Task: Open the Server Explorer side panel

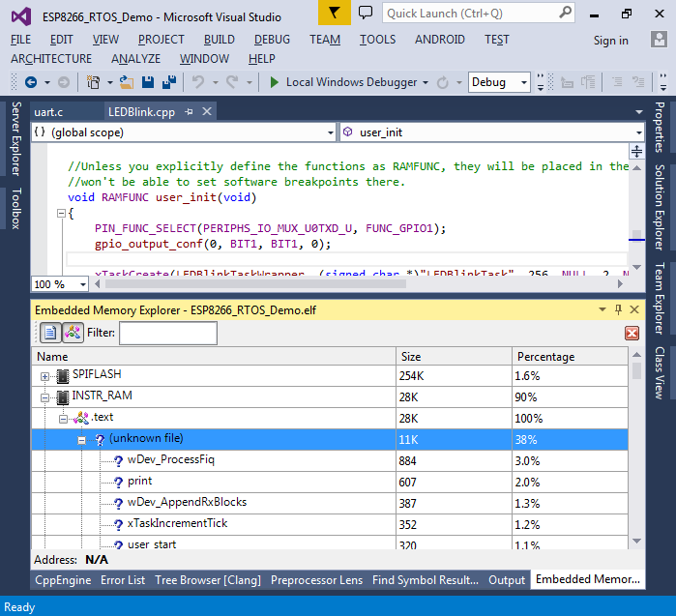Action: (16, 138)
